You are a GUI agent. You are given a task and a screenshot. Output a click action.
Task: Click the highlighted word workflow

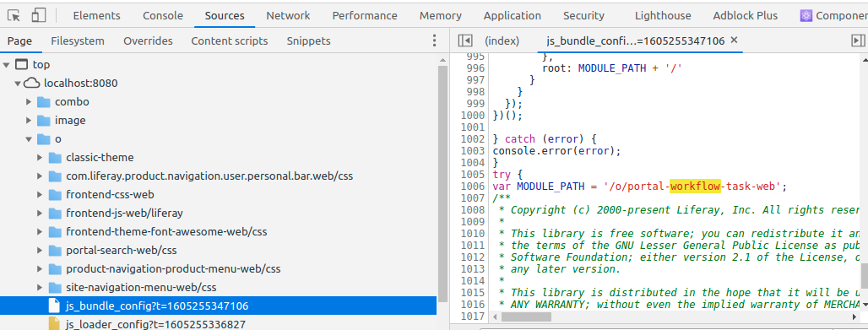pyautogui.click(x=695, y=187)
